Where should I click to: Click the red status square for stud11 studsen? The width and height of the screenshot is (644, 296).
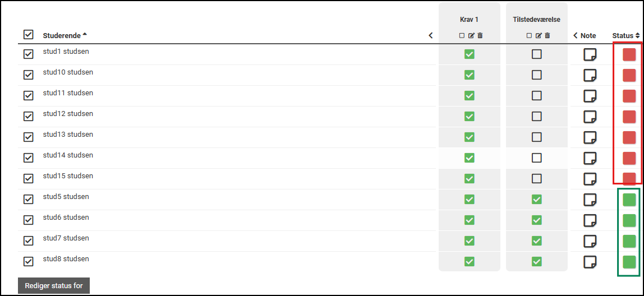629,96
